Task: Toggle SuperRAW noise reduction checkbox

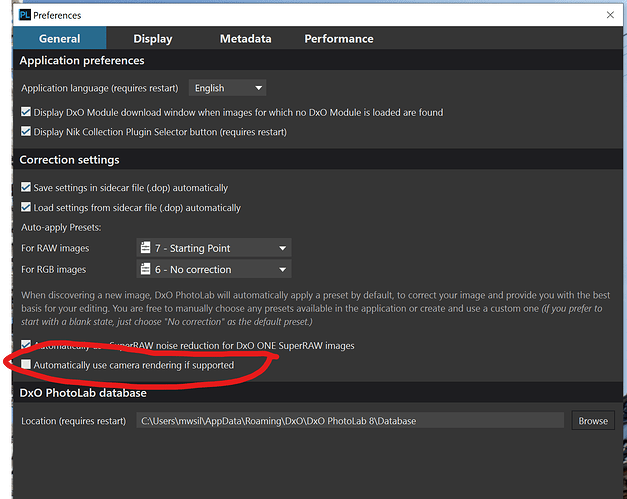Action: [26, 344]
